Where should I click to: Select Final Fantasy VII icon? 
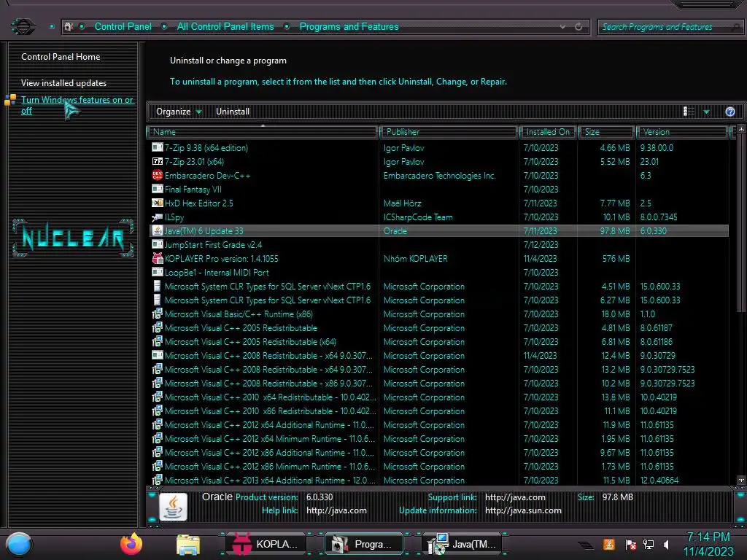click(x=158, y=189)
